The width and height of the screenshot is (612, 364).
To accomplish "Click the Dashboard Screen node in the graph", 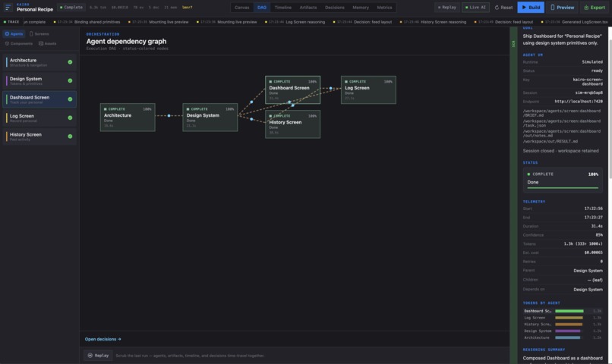I will click(x=293, y=89).
